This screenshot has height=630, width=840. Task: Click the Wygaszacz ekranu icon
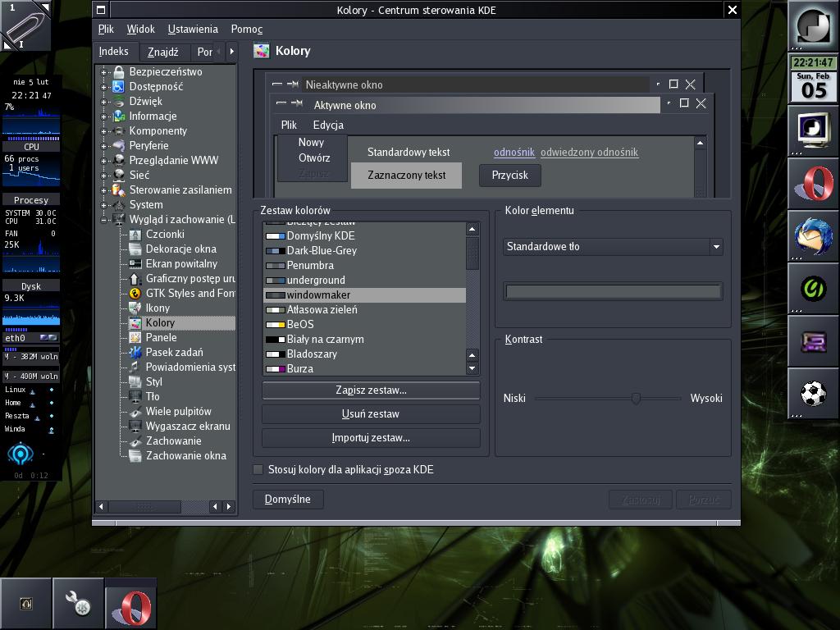[x=135, y=426]
